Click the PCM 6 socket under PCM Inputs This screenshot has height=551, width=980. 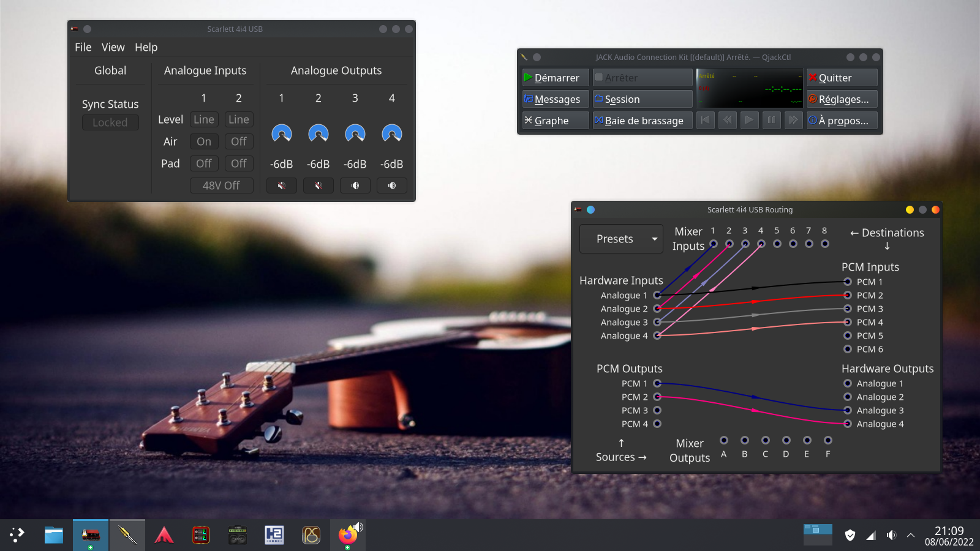848,349
